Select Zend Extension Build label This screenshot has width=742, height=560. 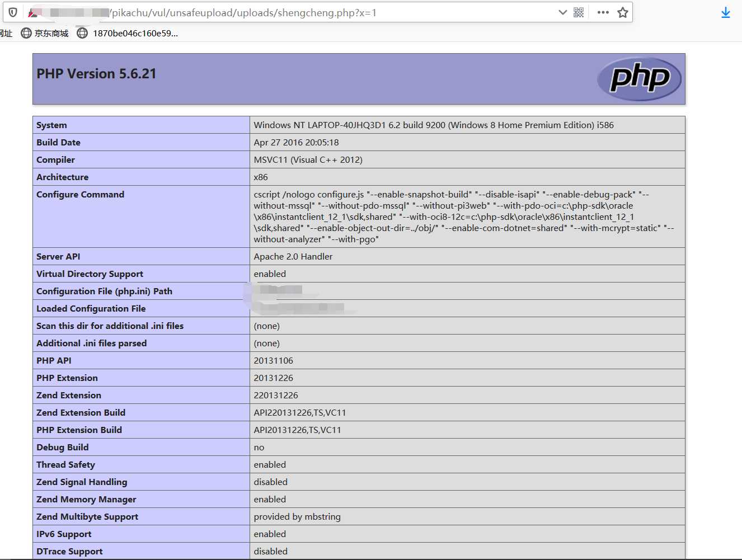tap(81, 412)
